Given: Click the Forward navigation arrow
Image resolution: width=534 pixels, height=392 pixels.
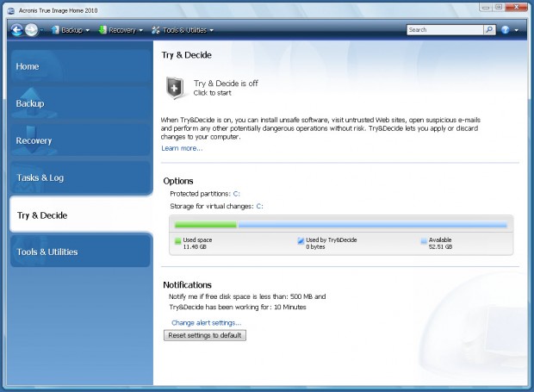Looking at the screenshot, I should pos(31,30).
